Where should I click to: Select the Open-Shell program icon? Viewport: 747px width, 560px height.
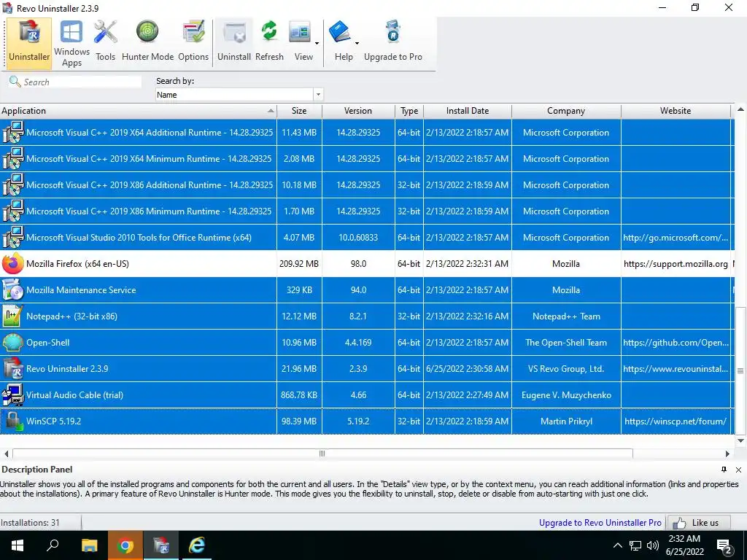(13, 343)
